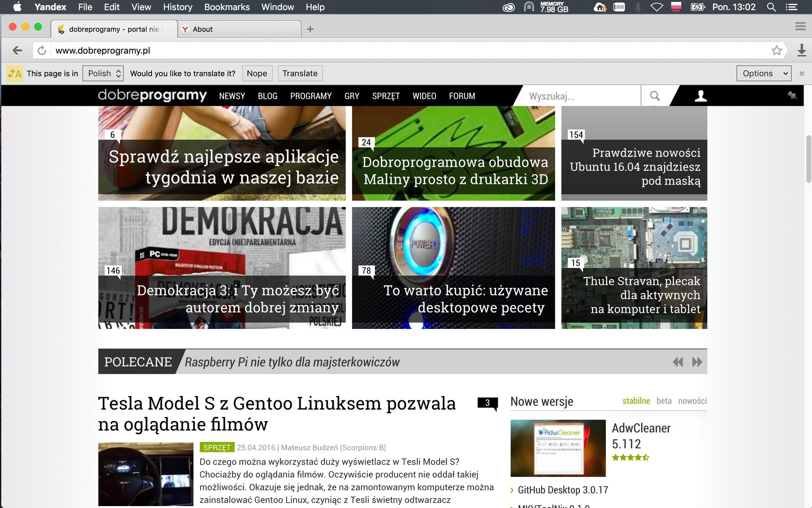Click the dobreprogramy site logo

coord(152,95)
